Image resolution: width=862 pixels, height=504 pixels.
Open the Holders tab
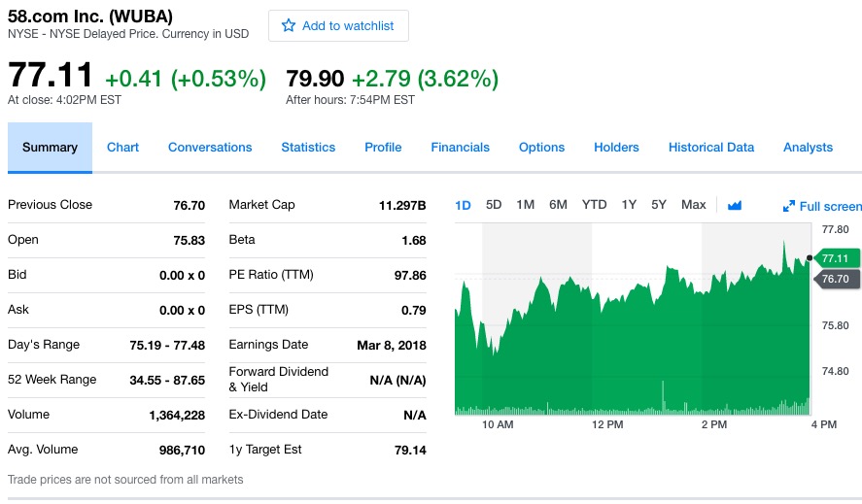pos(616,148)
